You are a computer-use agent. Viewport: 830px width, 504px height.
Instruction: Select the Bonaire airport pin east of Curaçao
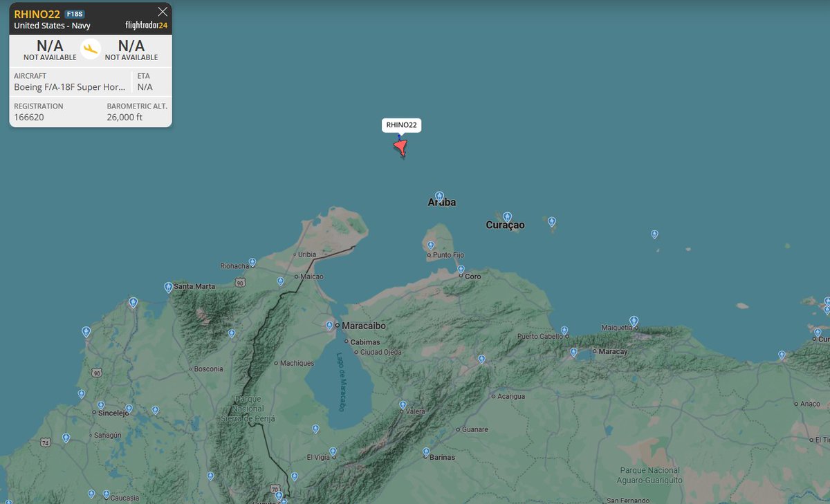(x=551, y=221)
